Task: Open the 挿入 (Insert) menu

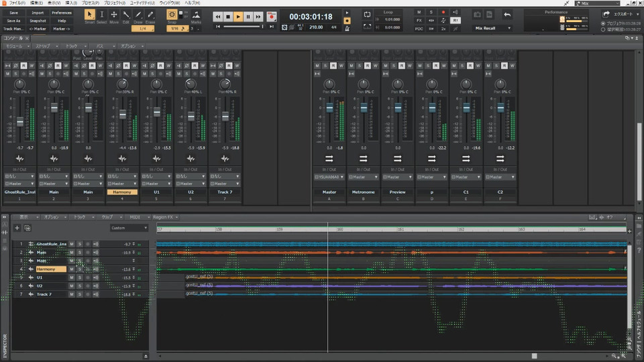Action: coord(71,3)
